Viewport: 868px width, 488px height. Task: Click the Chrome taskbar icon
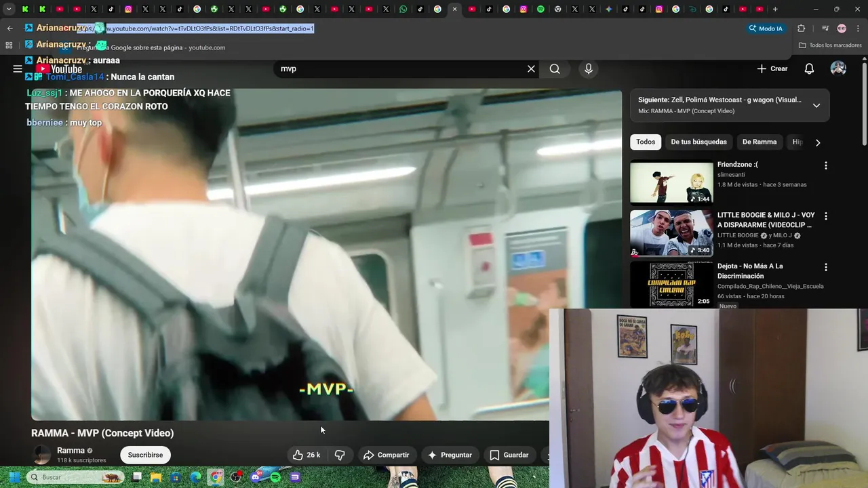(x=216, y=477)
